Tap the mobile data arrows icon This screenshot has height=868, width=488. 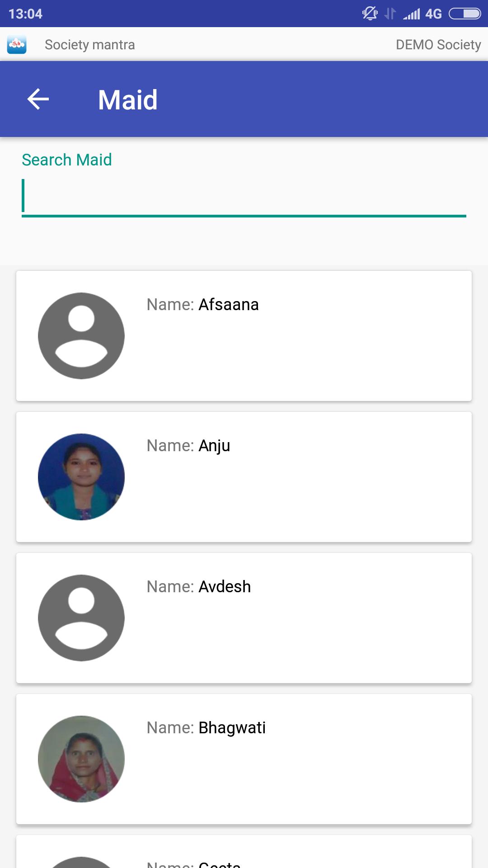tap(390, 14)
